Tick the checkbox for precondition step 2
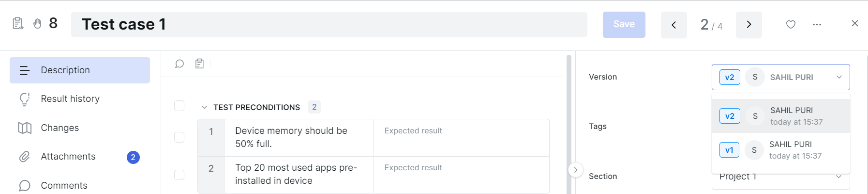Viewport: 868px width, 194px height. pos(179,175)
